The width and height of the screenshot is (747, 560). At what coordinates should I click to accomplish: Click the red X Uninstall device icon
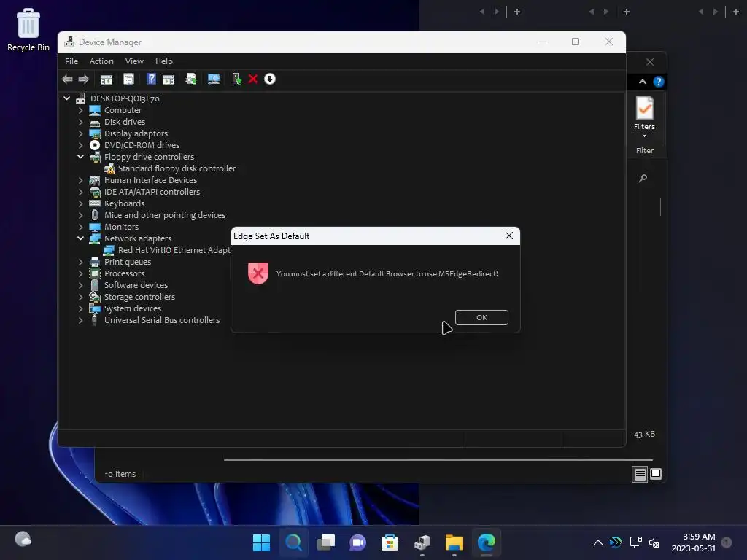point(253,79)
